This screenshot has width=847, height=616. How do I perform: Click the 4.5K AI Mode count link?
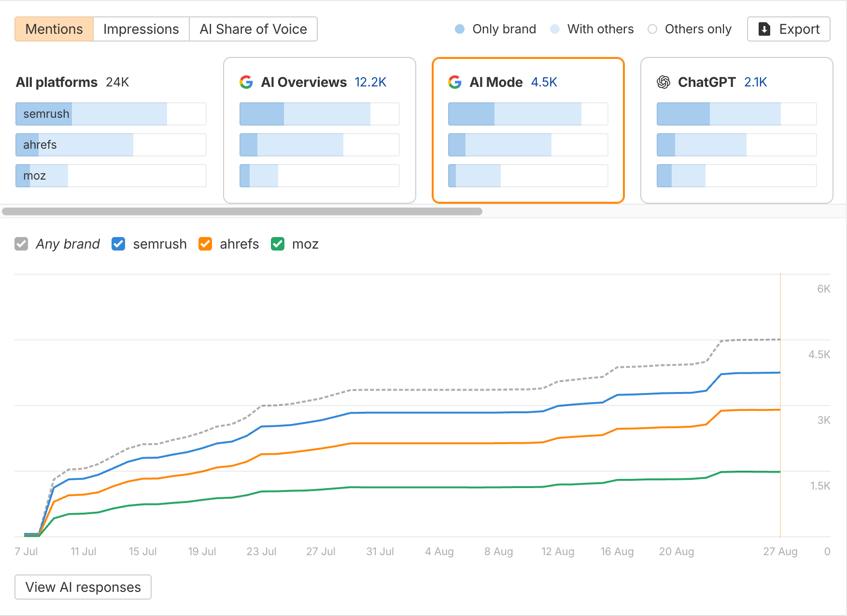point(544,82)
